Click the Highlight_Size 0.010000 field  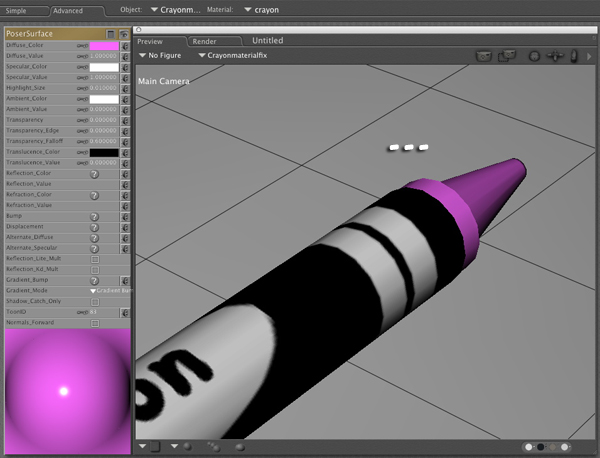(103, 88)
